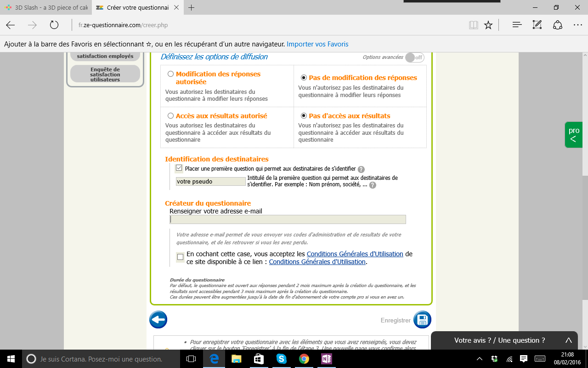Select 'Pas d'accès aux résultats' radio
The width and height of the screenshot is (588, 368).
pos(304,116)
